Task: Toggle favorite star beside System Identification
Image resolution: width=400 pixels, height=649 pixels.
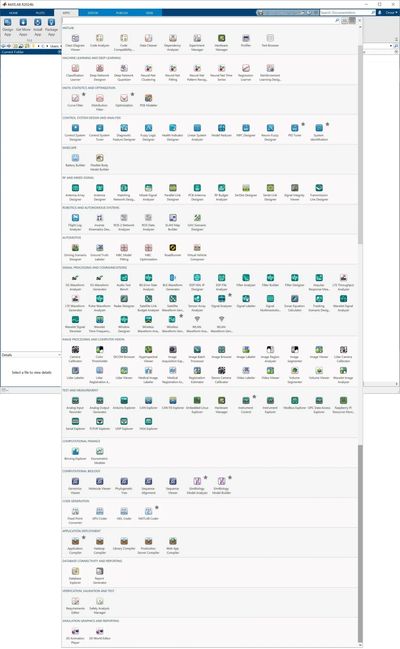Action: [x=328, y=124]
